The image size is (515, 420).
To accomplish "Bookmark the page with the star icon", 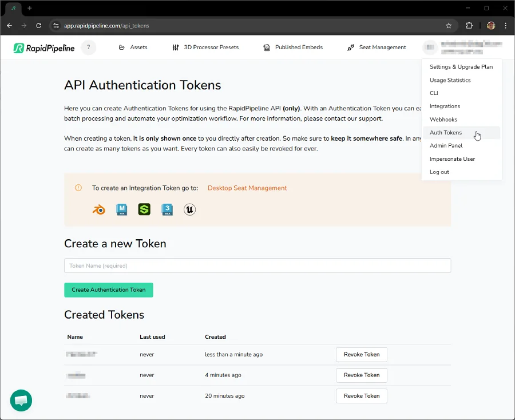I will 449,25.
